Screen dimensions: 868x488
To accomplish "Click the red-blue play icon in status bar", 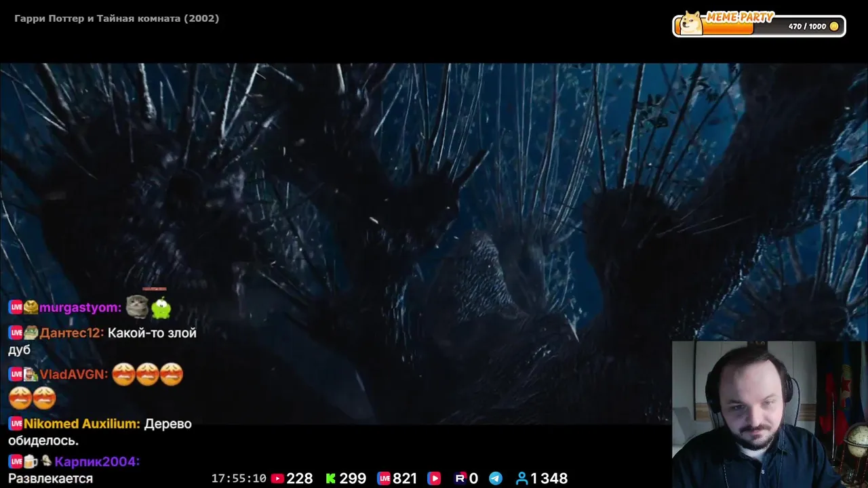I will pyautogui.click(x=434, y=479).
